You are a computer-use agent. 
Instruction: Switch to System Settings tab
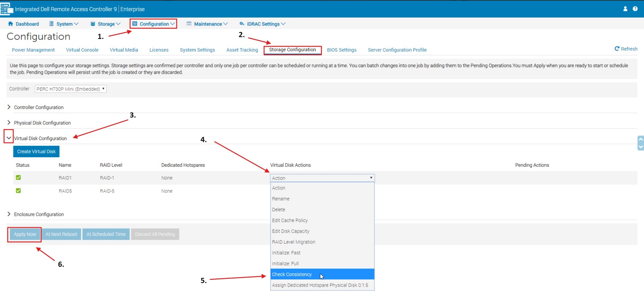[x=197, y=50]
